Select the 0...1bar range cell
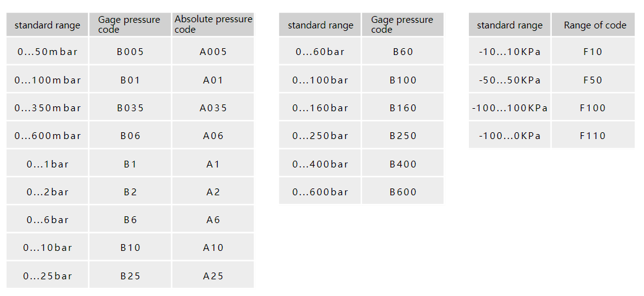The height and width of the screenshot is (296, 644). point(48,164)
